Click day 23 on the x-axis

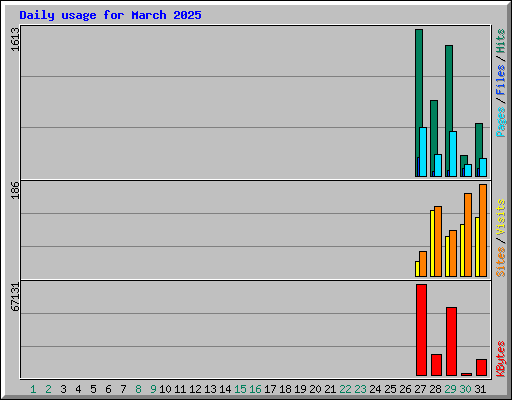360,389
